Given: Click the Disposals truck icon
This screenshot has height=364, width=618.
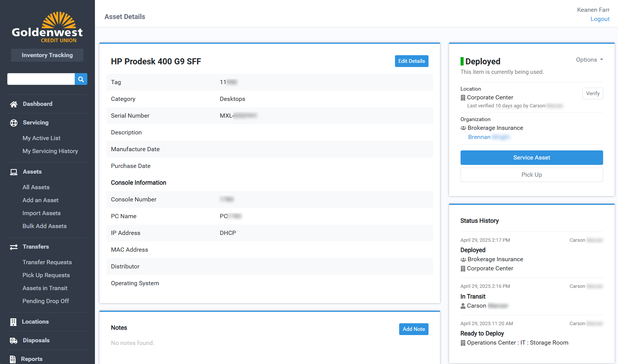Looking at the screenshot, I should [14, 341].
